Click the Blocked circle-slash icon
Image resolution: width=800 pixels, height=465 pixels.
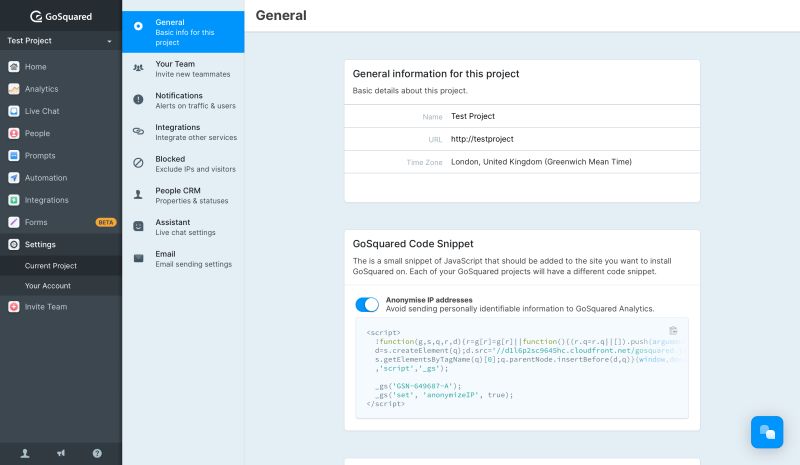click(x=138, y=163)
